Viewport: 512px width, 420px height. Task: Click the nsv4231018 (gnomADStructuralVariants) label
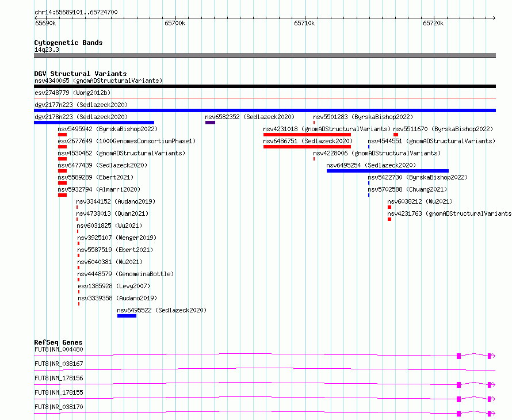[x=327, y=129]
